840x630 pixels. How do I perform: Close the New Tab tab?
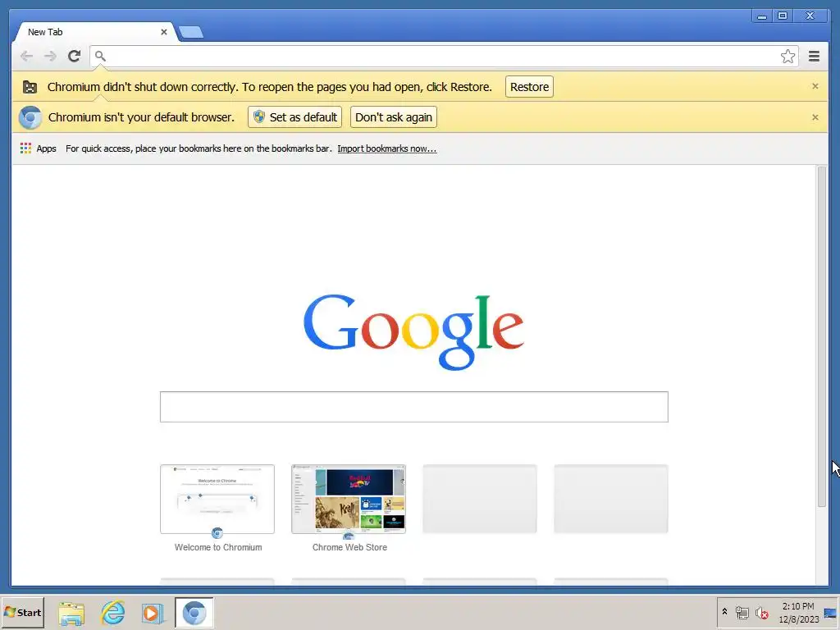pos(164,32)
